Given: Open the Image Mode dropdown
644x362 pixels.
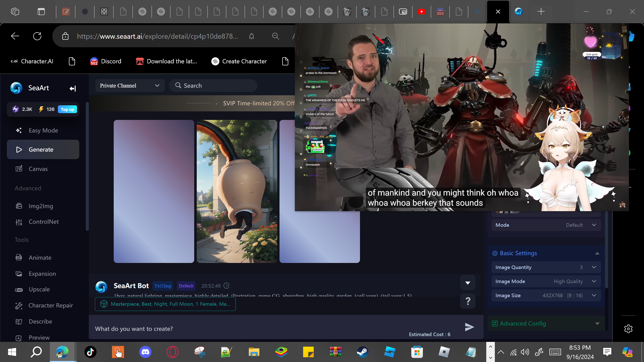Looking at the screenshot, I should 546,281.
